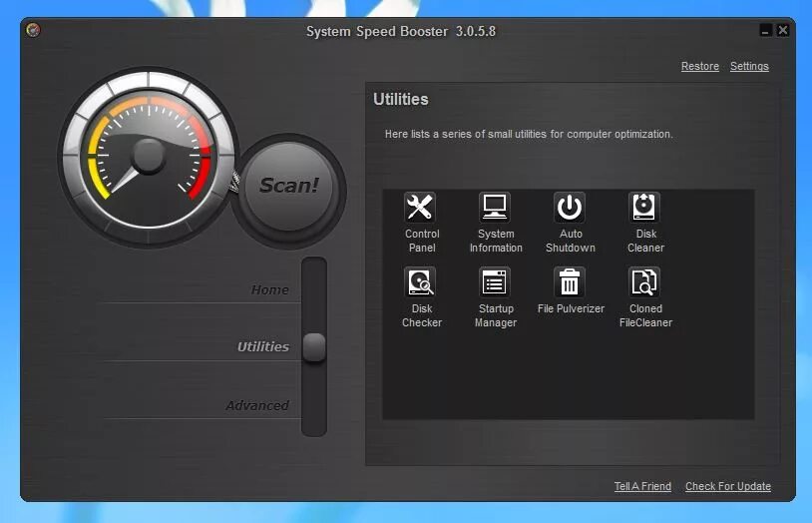Minimize the System Speed Booster window
812x523 pixels.
765,31
